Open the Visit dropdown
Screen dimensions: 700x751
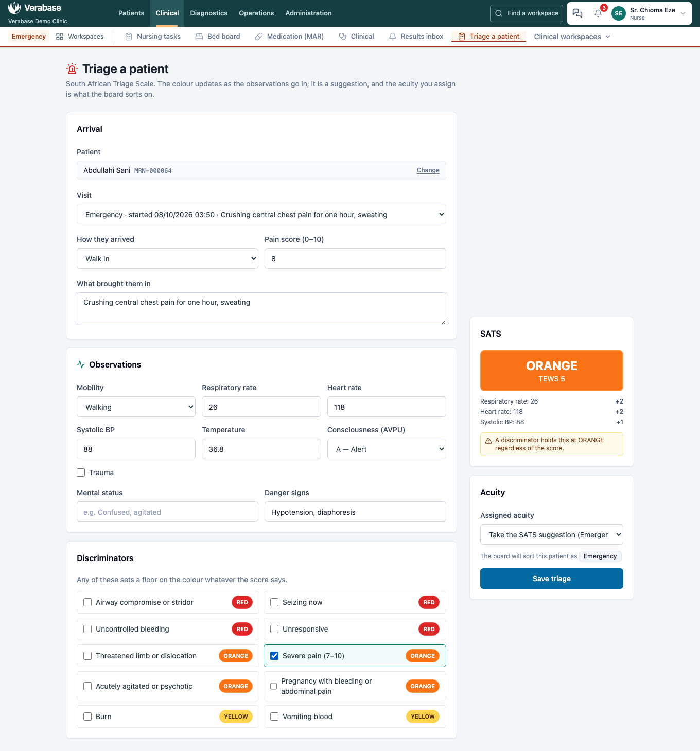tap(261, 214)
